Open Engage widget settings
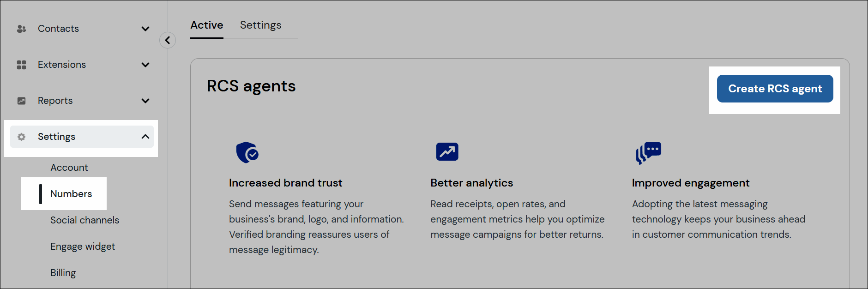Screen dimensions: 868x289 tap(83, 247)
